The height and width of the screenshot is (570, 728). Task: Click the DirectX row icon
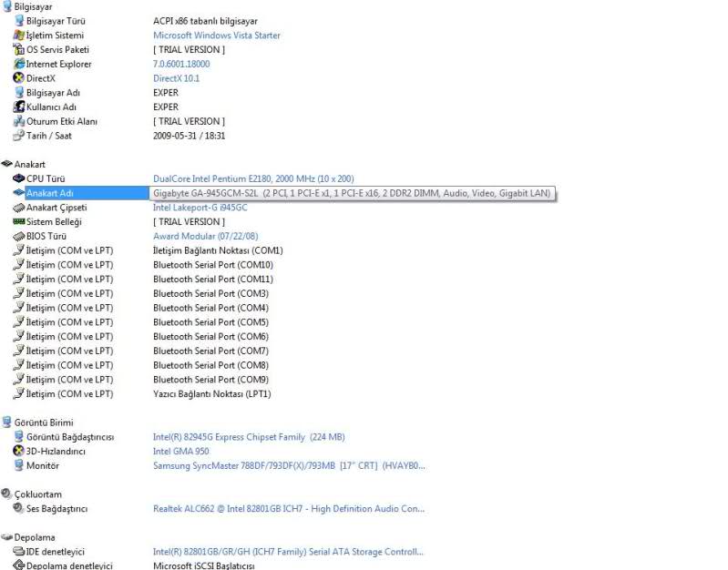[18, 78]
